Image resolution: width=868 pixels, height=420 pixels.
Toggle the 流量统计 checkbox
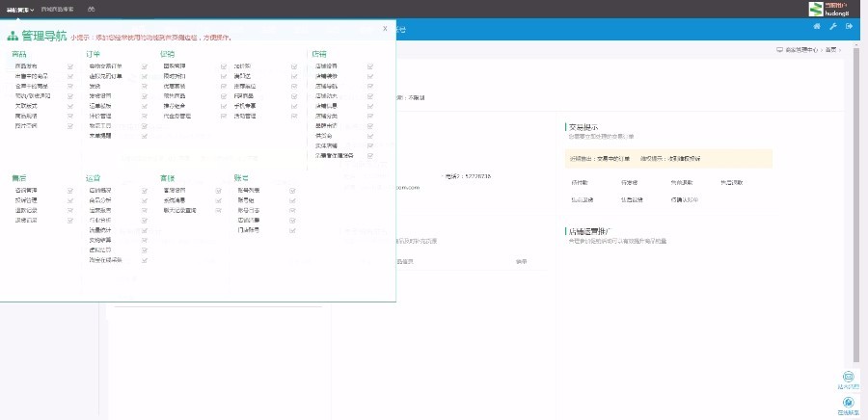(x=145, y=230)
